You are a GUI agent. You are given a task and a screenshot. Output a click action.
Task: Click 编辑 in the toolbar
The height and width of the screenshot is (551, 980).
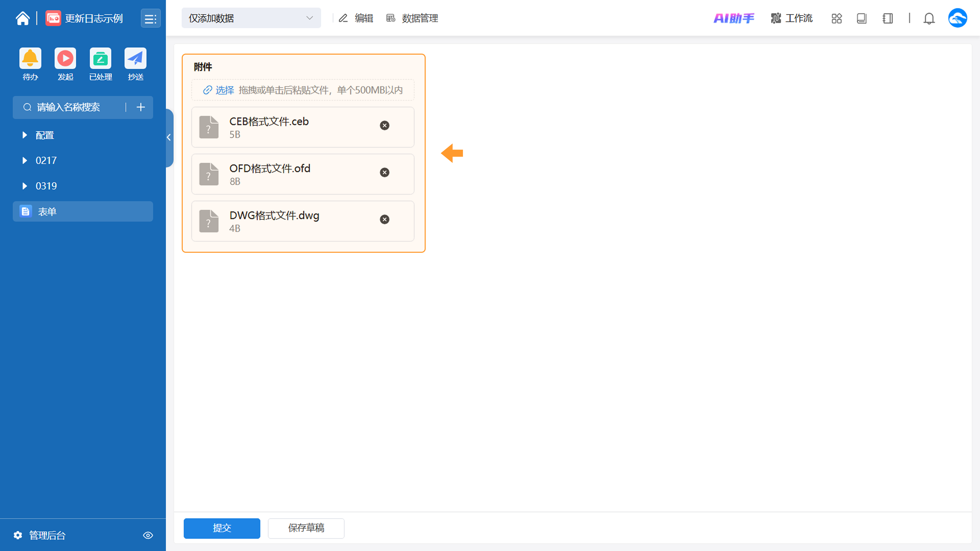(x=356, y=18)
